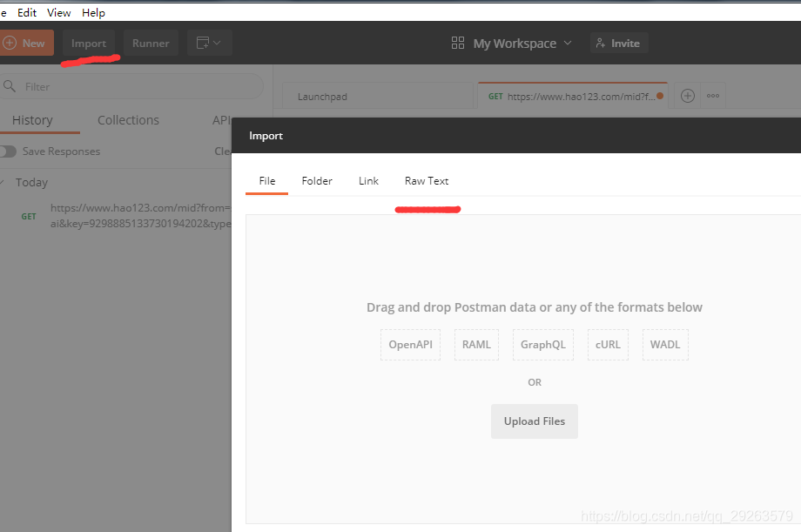Click the invite person icon
801x532 pixels.
[601, 43]
